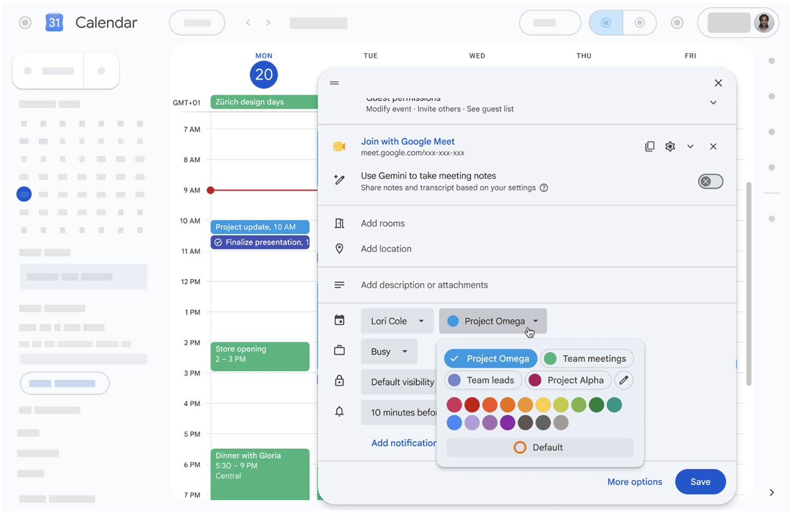This screenshot has width=790, height=532.
Task: Open the Zürich design days all-day event
Action: [x=264, y=102]
